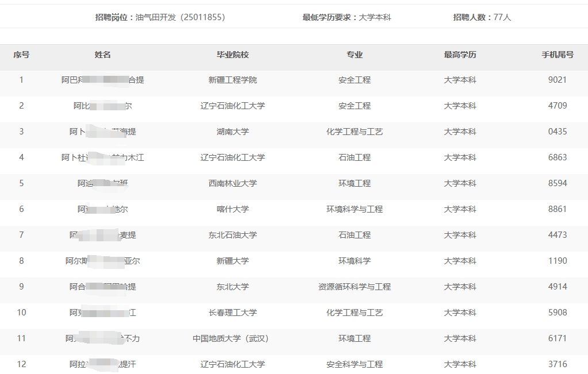
Task: Select phone suffix 9021 in row 1
Action: [558, 80]
